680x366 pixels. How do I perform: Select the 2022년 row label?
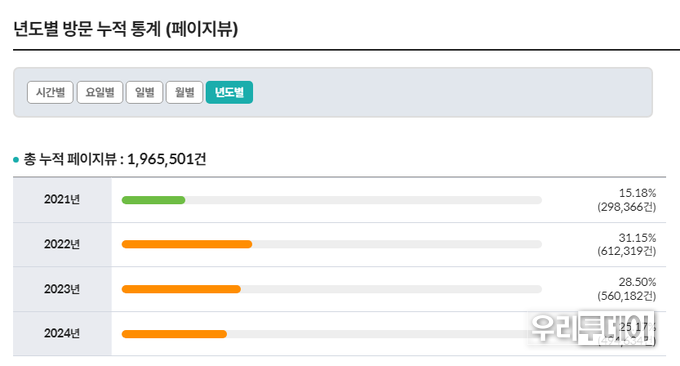point(62,244)
